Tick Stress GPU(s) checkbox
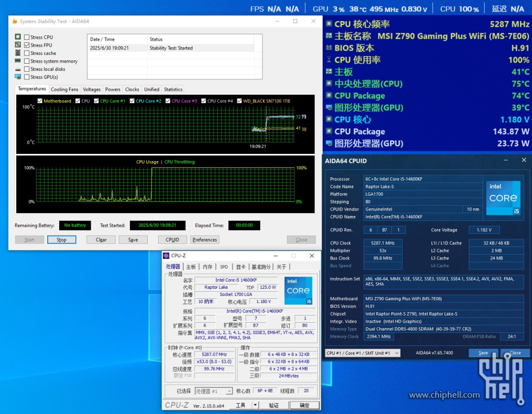The width and height of the screenshot is (532, 414). pos(27,77)
